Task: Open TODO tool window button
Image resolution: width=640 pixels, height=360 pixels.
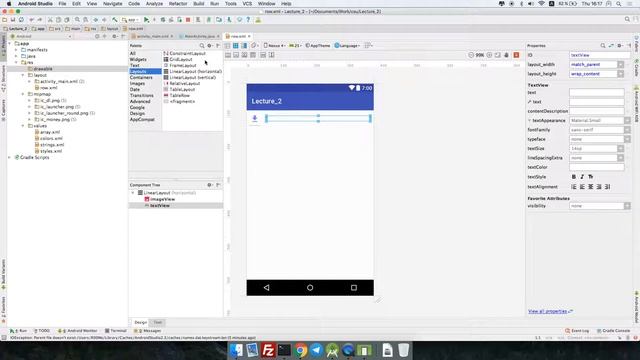Action: click(42, 331)
